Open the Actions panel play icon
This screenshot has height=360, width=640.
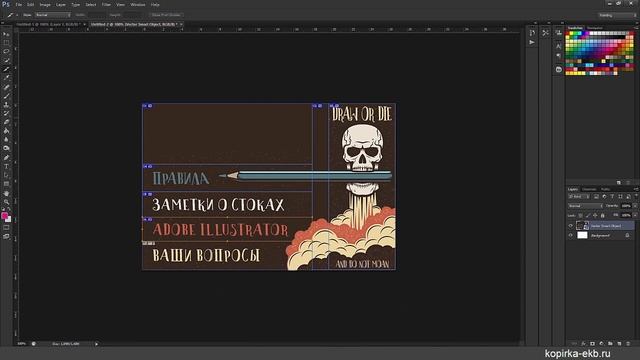pyautogui.click(x=532, y=42)
